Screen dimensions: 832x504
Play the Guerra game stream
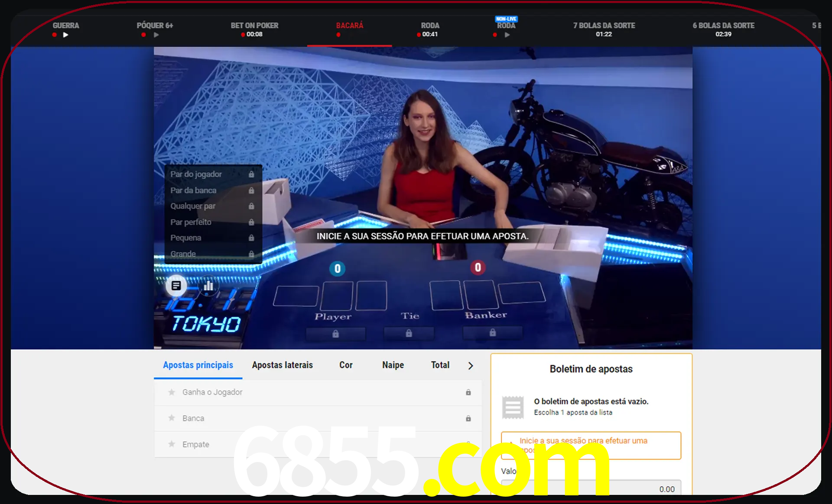click(x=65, y=35)
